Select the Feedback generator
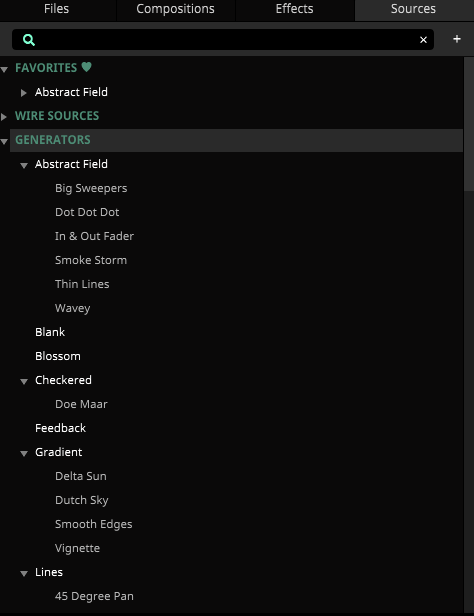Image resolution: width=474 pixels, height=616 pixels. pyautogui.click(x=60, y=428)
